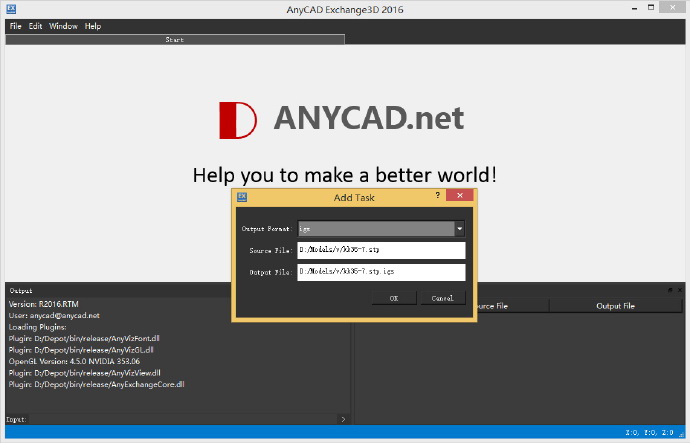Click the ANYCAD.net heading text
The width and height of the screenshot is (690, 443).
click(369, 118)
